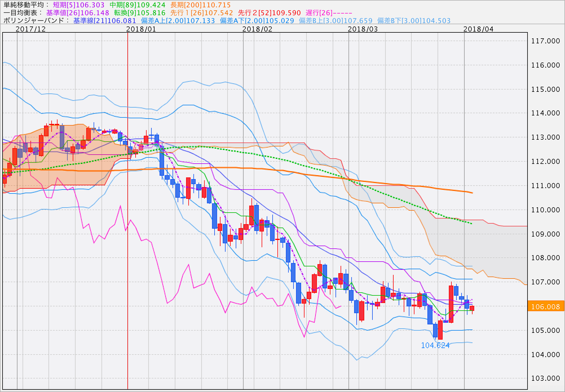Click the 2018/01 date axis label
565x392 pixels.
pos(141,29)
